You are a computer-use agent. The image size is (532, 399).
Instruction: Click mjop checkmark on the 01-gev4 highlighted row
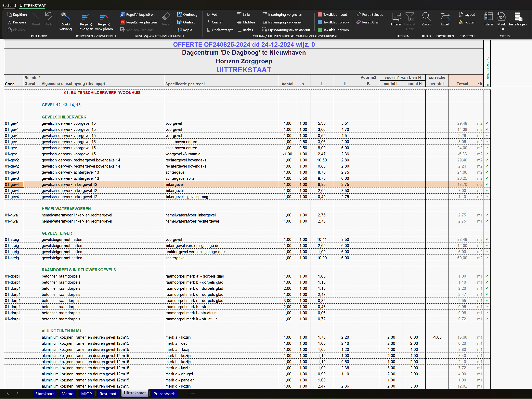pos(487,185)
